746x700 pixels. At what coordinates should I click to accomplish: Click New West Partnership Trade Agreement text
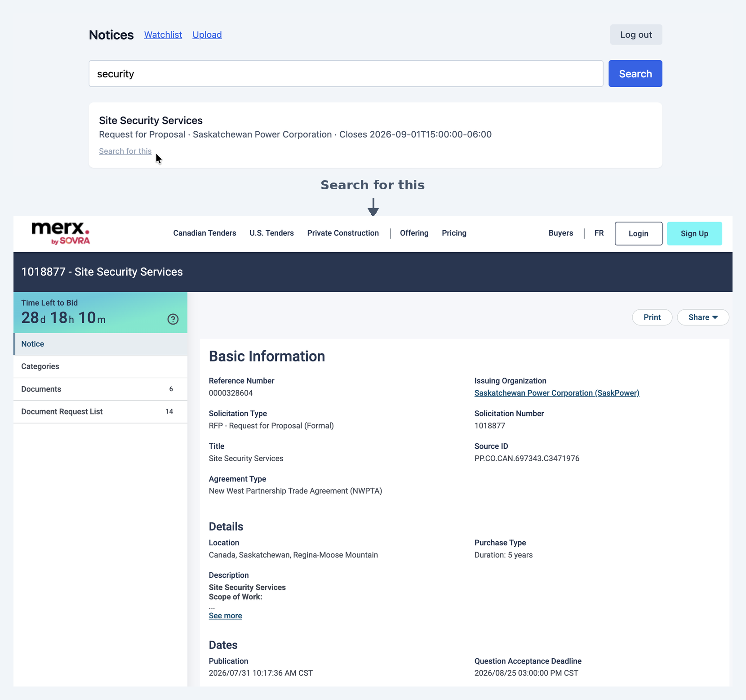click(x=295, y=491)
